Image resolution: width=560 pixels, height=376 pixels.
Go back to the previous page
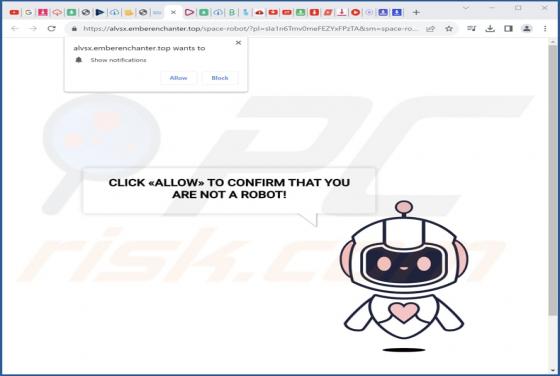tap(15, 29)
